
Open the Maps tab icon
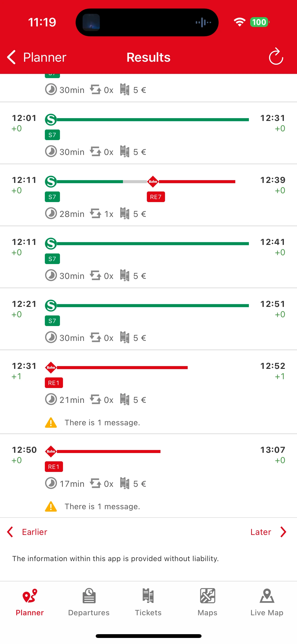[x=208, y=596]
